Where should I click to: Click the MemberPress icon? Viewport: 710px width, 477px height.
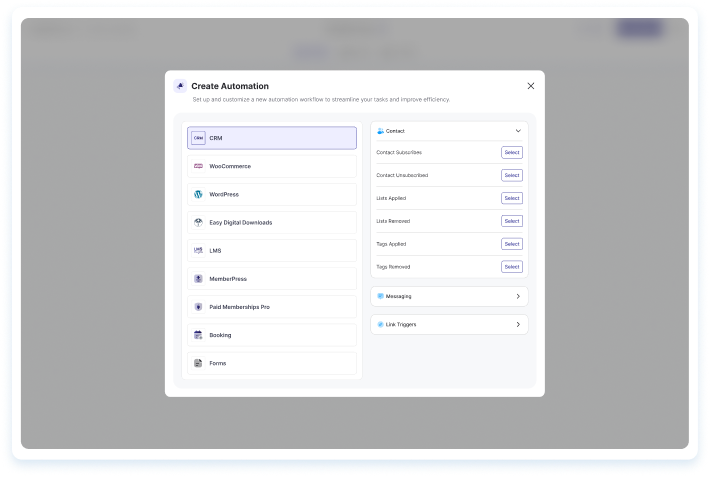click(x=198, y=279)
